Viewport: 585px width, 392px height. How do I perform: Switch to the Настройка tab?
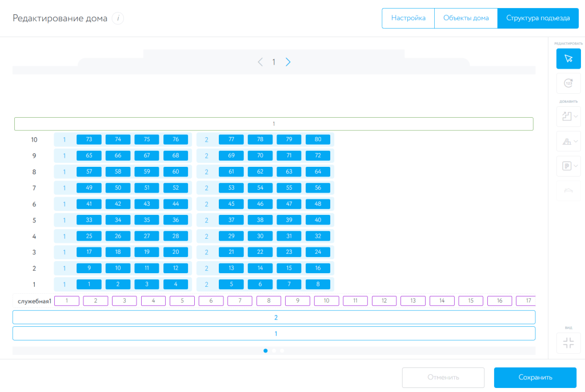[x=408, y=18]
